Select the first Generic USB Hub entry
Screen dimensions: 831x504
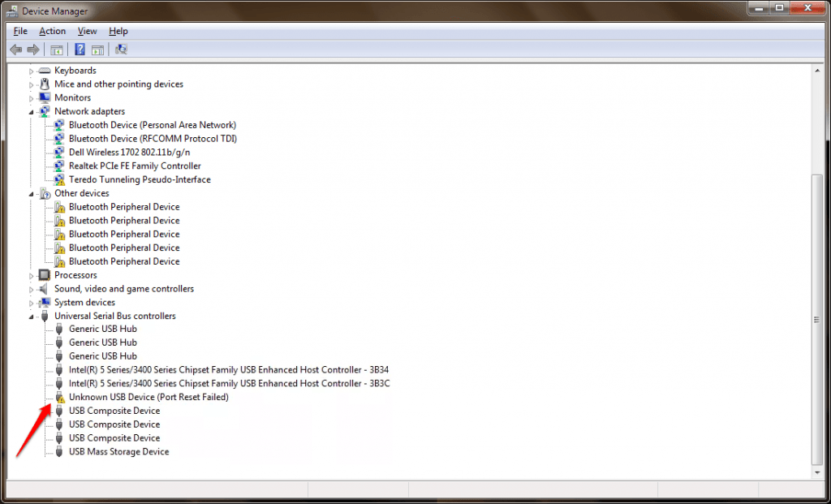point(103,329)
